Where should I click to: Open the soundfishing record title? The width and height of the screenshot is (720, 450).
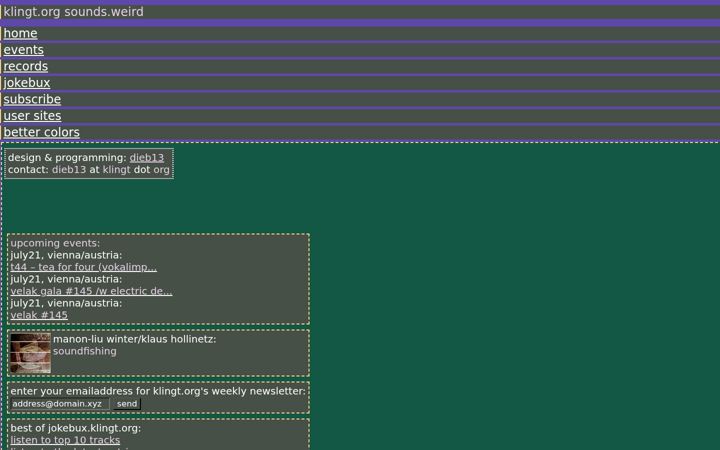[84, 351]
